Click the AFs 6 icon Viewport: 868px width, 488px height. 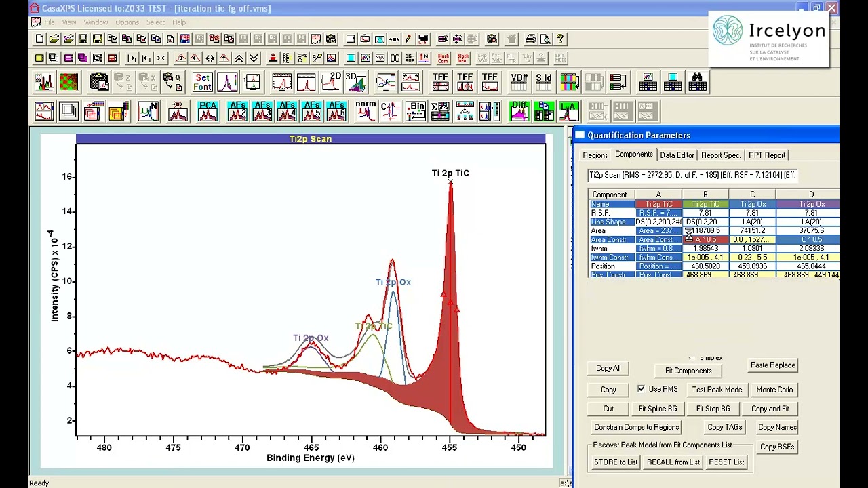[x=336, y=111]
